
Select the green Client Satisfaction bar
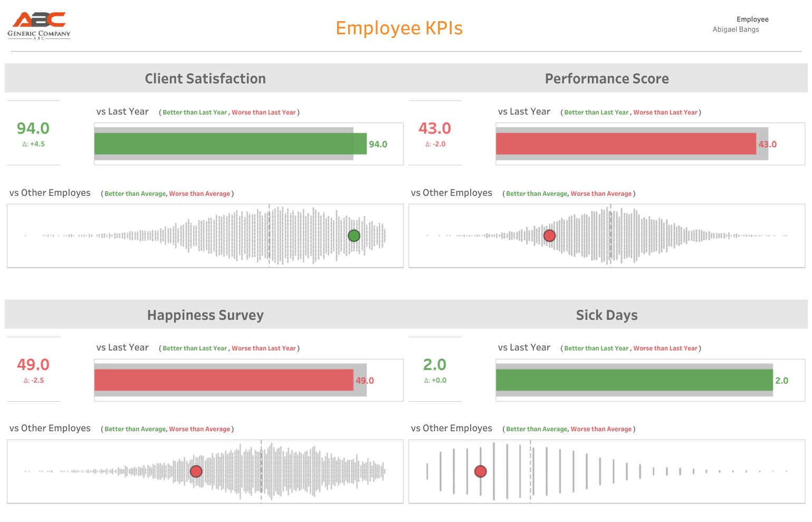click(x=230, y=144)
